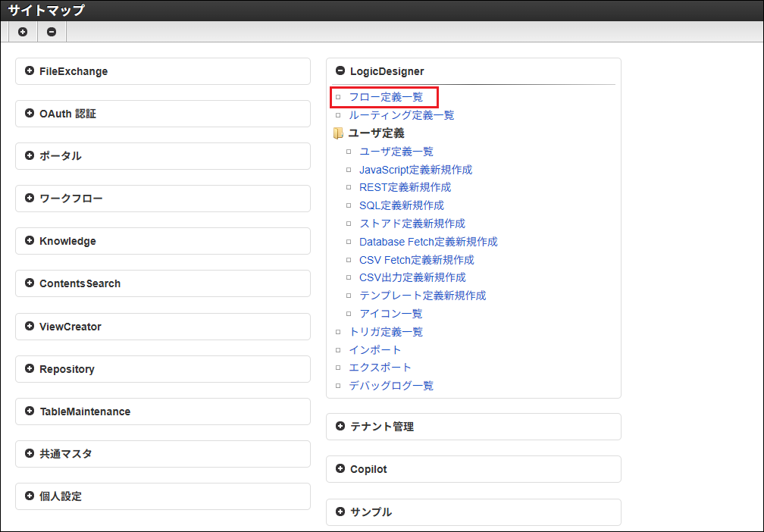Click the expand-all plus icon in toolbar
This screenshot has height=532, width=764.
point(23,32)
